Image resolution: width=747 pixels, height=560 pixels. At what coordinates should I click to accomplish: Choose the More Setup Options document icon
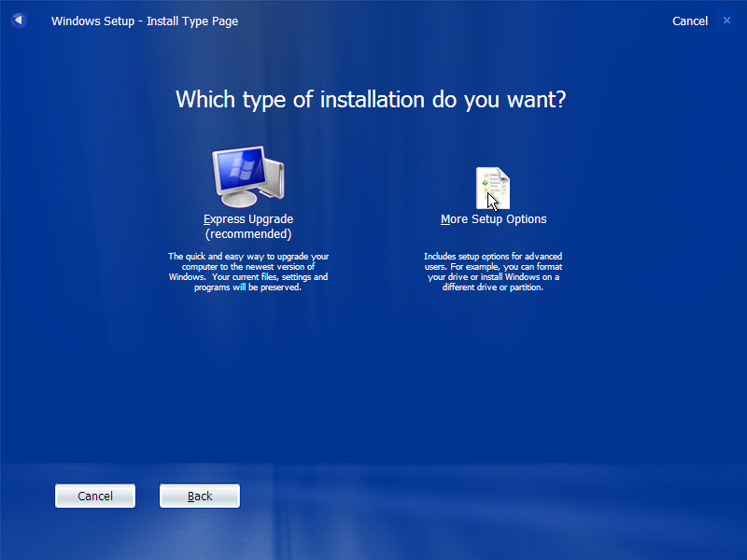coord(493,189)
